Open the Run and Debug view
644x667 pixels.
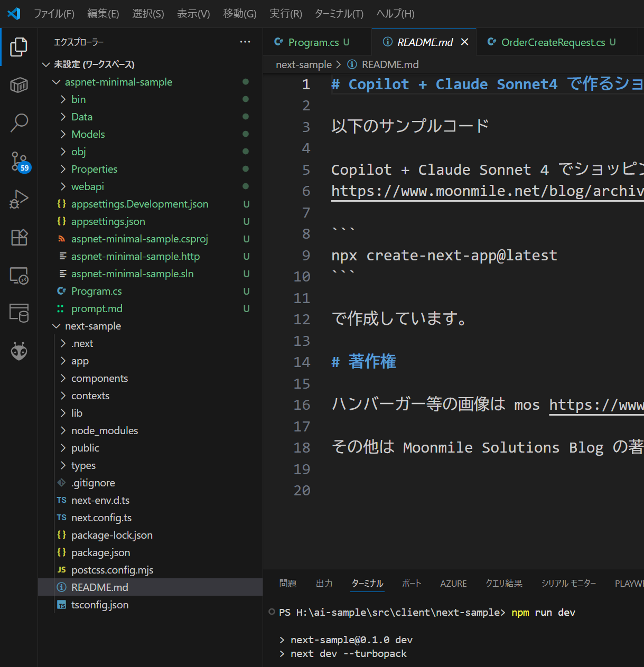(19, 200)
